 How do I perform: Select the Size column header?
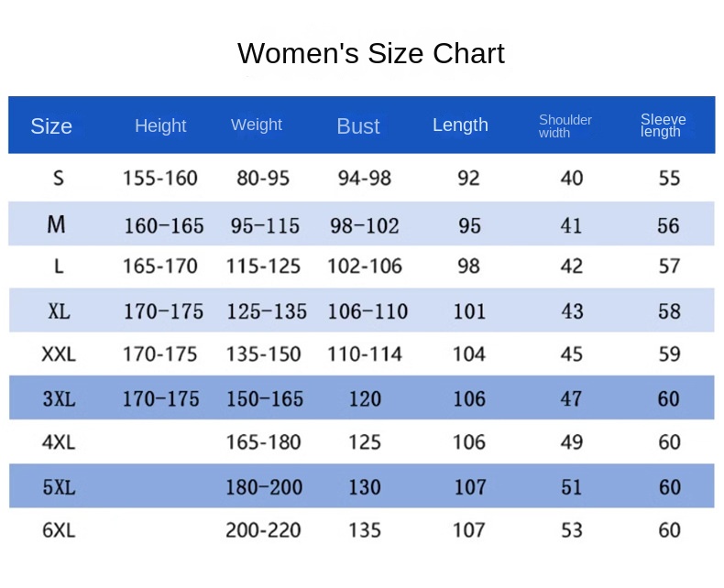point(51,126)
